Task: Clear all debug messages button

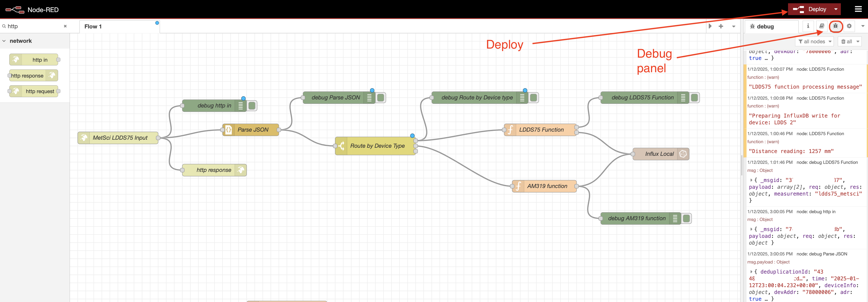Action: [x=846, y=42]
